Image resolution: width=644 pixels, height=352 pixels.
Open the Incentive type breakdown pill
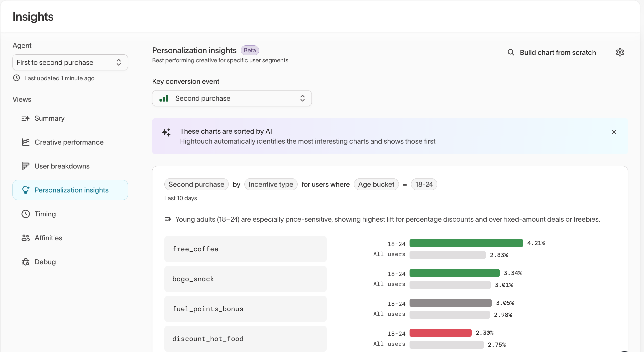pos(271,184)
